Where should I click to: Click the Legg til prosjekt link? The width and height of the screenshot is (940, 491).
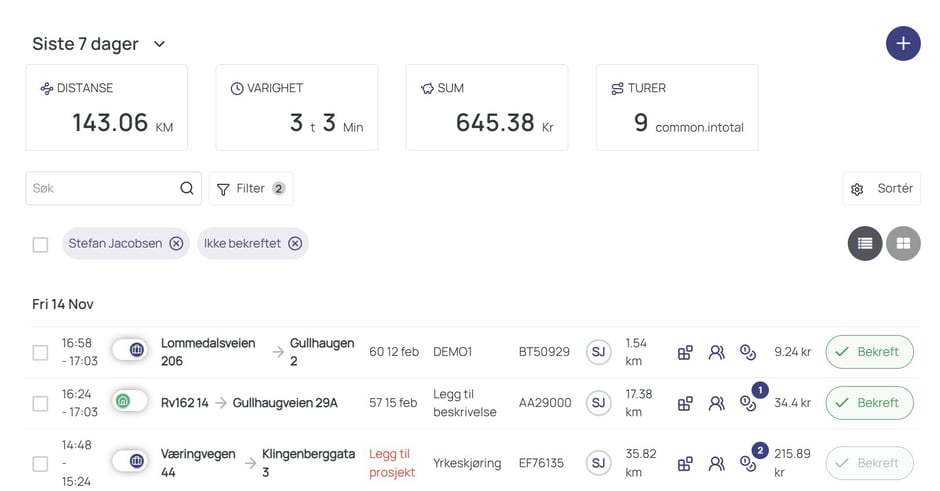392,463
